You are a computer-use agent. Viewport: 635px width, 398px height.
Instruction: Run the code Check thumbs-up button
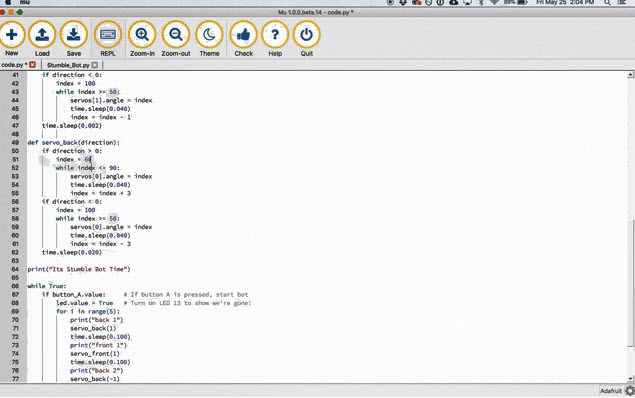tap(243, 38)
